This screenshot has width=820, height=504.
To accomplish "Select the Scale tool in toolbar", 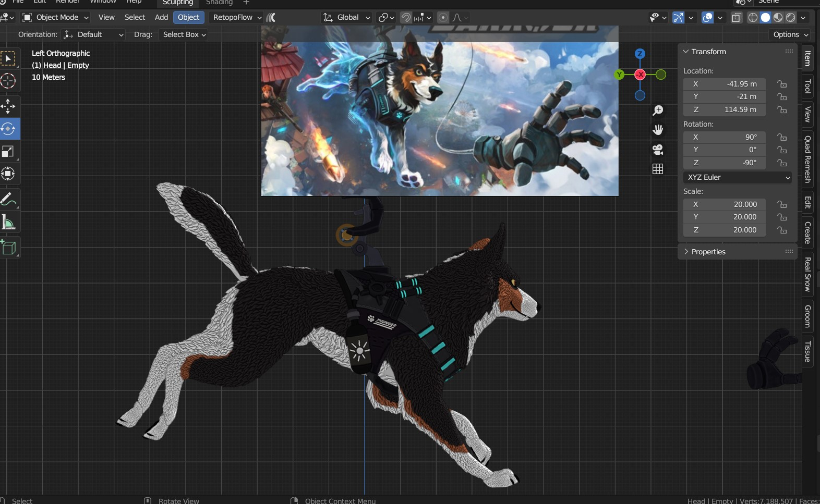I will [8, 152].
